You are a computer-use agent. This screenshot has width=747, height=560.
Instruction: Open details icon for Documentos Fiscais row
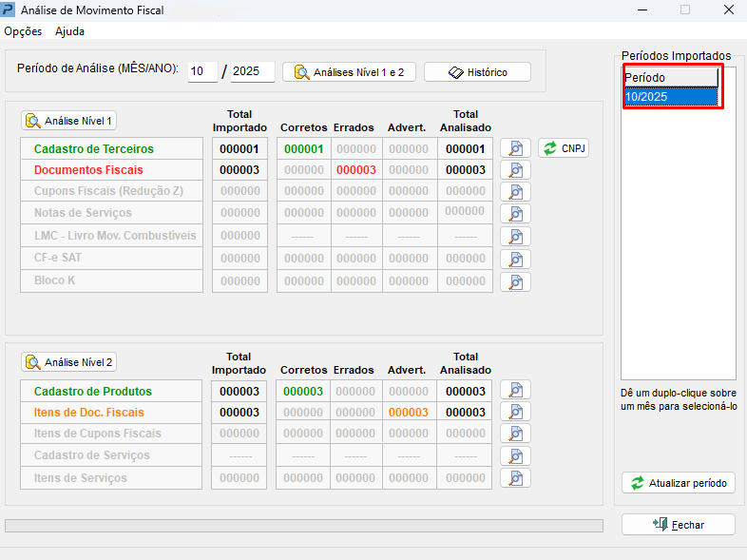coord(515,170)
